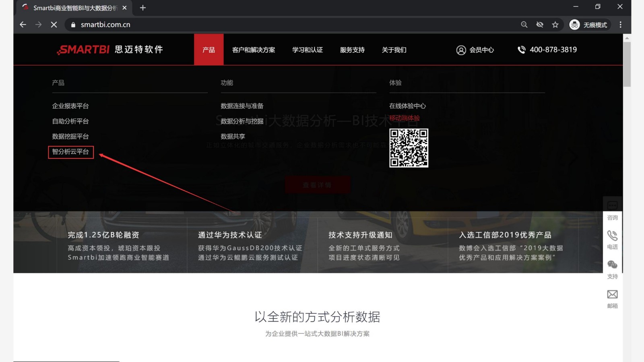644x362 pixels.
Task: Open the 产品 navigation menu
Action: tap(208, 50)
